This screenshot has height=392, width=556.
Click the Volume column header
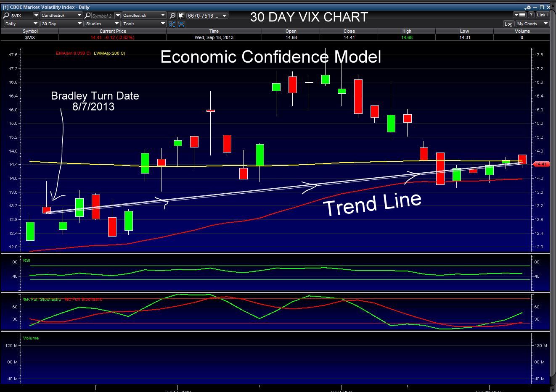pyautogui.click(x=522, y=31)
